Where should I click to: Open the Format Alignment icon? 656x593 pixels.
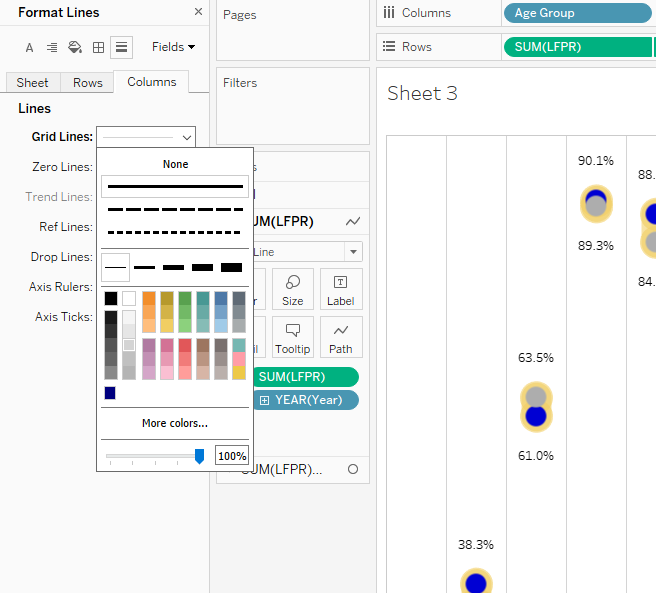tap(52, 47)
